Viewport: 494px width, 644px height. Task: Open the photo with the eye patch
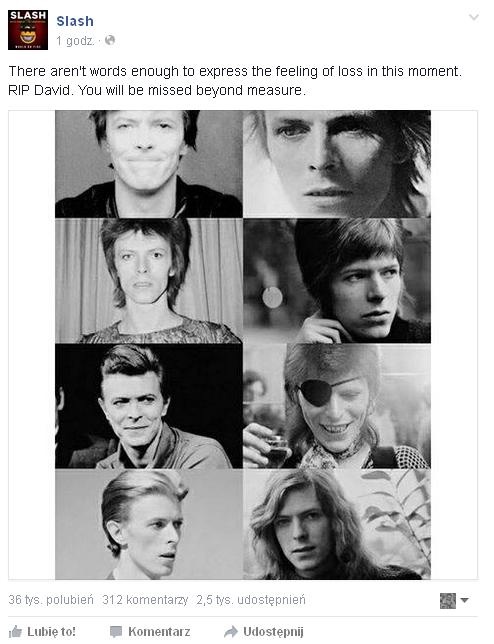pos(337,406)
